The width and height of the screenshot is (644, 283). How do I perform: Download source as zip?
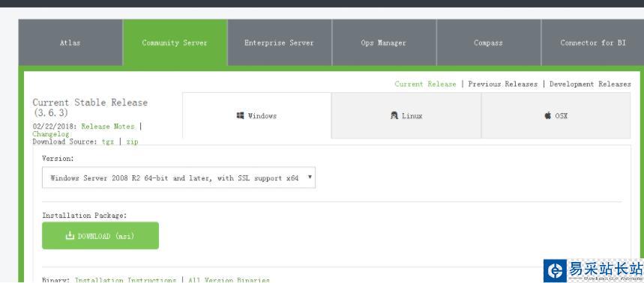click(132, 141)
